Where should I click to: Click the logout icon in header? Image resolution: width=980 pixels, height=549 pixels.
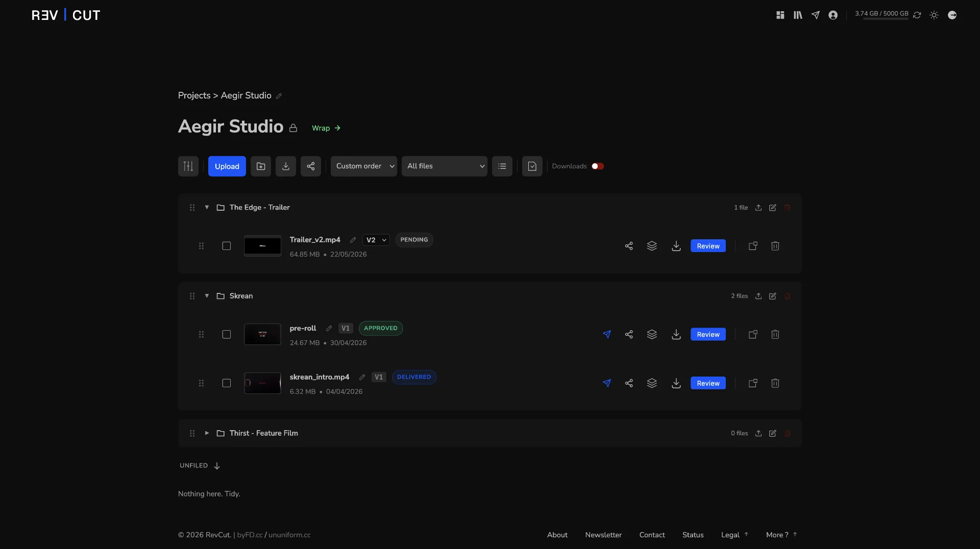click(x=952, y=15)
